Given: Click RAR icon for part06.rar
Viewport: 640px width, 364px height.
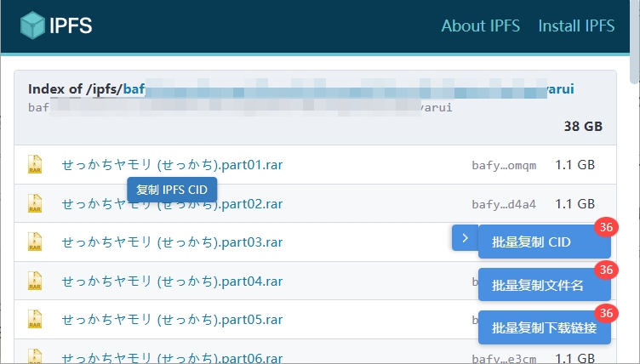Looking at the screenshot, I should click(35, 355).
